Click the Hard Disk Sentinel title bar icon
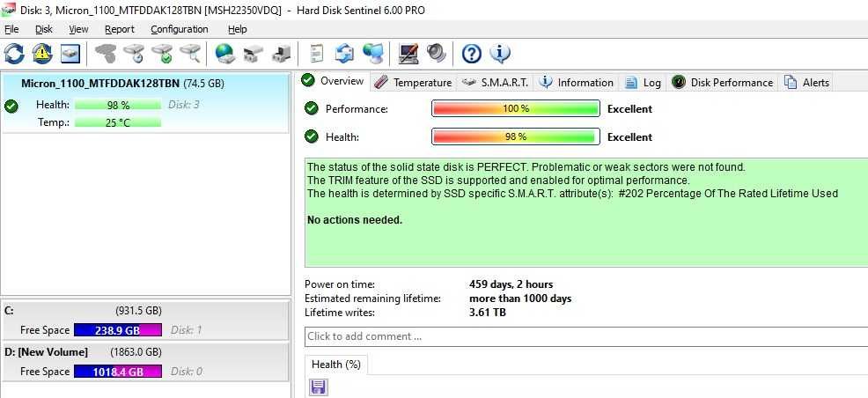 pos(8,10)
